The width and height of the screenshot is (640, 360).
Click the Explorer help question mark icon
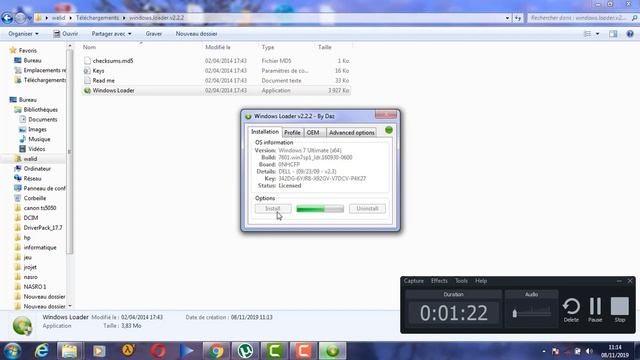[630, 34]
